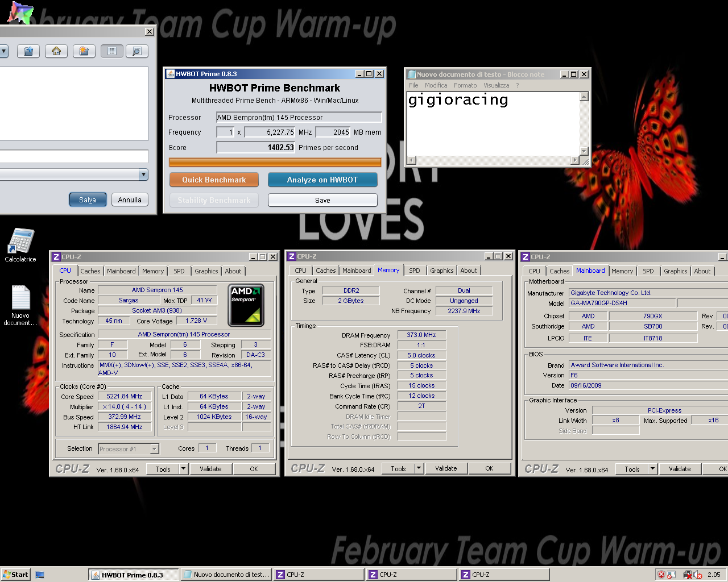Click the Core Voltage 1.728 V value
The image size is (728, 582).
pyautogui.click(x=197, y=321)
